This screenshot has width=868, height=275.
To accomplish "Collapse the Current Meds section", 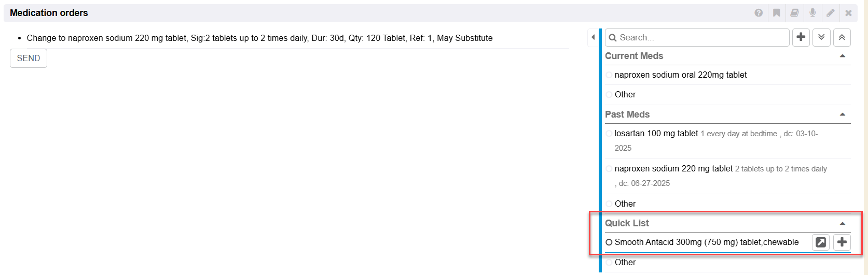I will tap(843, 56).
